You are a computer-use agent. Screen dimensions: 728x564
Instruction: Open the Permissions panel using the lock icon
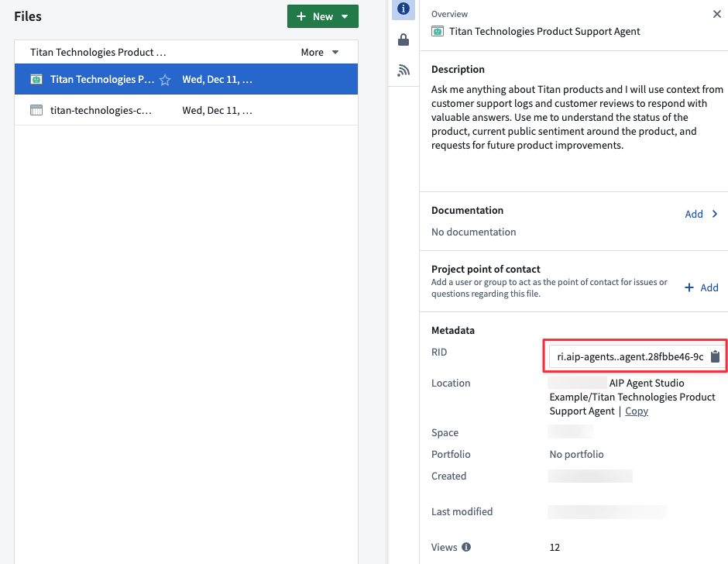click(403, 40)
